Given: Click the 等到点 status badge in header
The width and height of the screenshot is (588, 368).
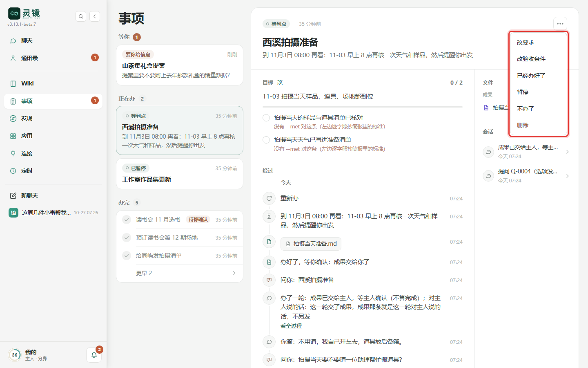Looking at the screenshot, I should (x=276, y=24).
